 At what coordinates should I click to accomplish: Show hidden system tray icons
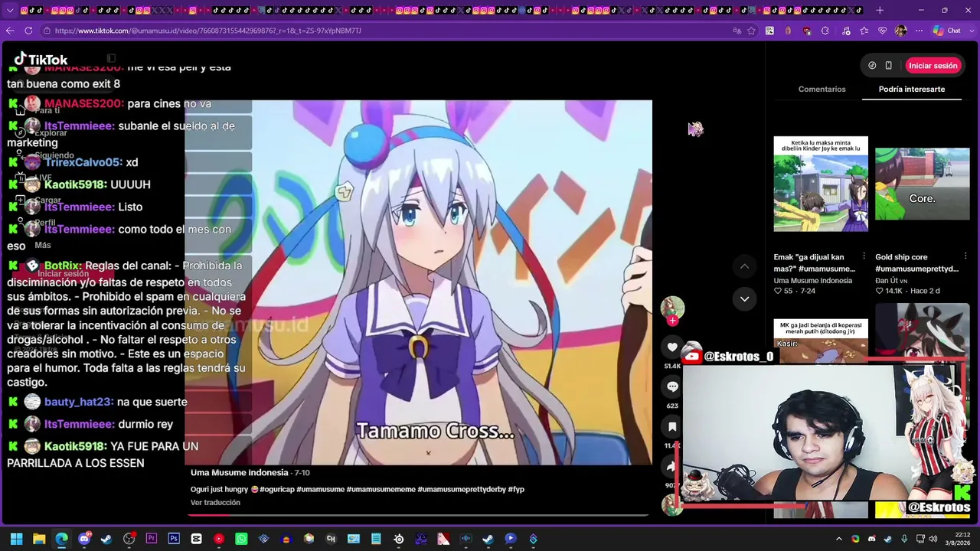[x=839, y=539]
